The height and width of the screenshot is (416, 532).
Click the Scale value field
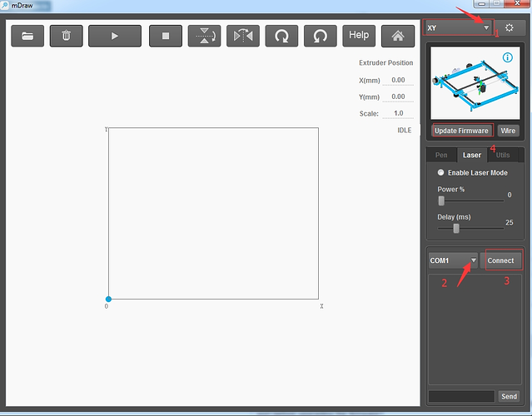(398, 113)
